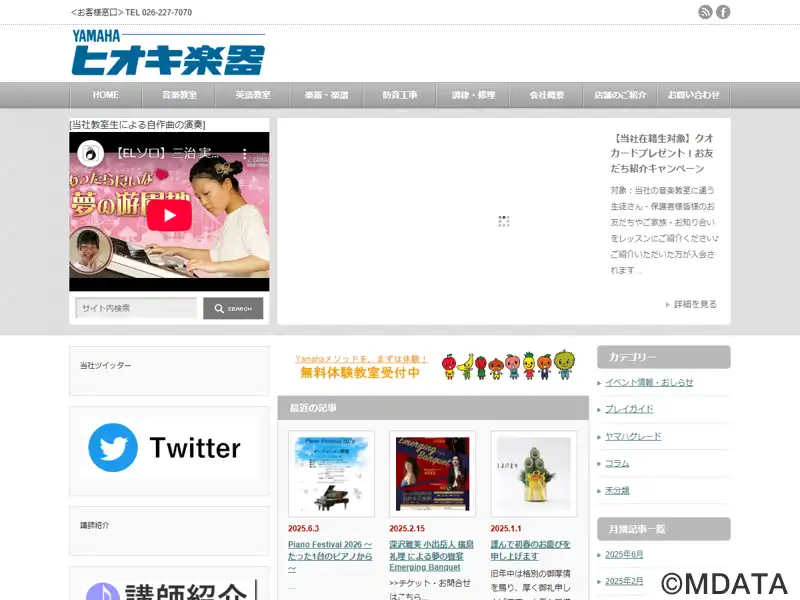Click the 月別記事一覧 sidebar header

click(664, 529)
